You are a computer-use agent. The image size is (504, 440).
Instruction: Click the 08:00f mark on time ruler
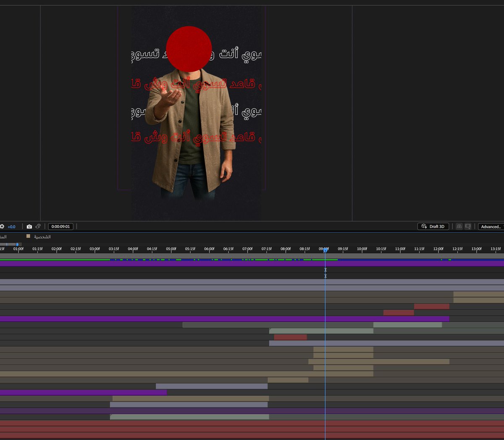click(286, 249)
